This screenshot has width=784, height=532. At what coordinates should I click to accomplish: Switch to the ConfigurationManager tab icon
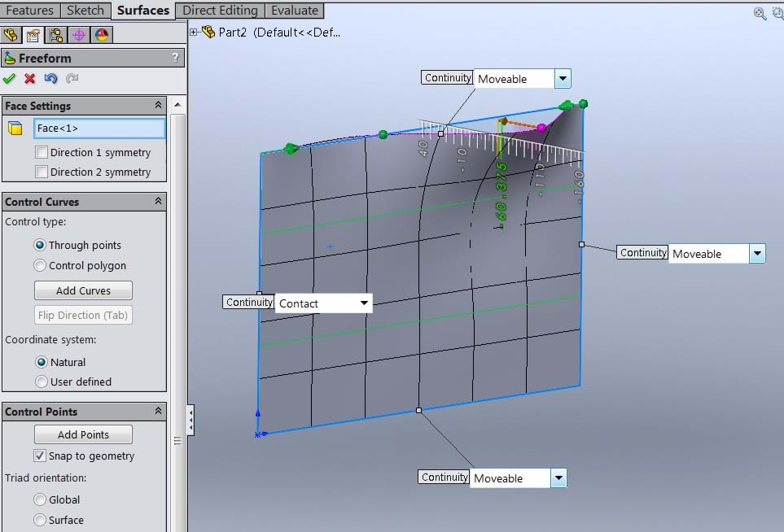coord(56,35)
